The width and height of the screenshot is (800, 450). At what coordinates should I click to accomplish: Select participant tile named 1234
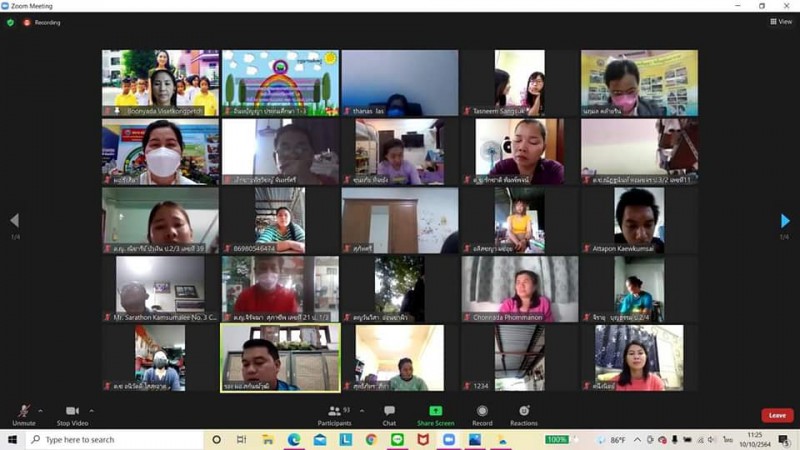[x=520, y=358]
